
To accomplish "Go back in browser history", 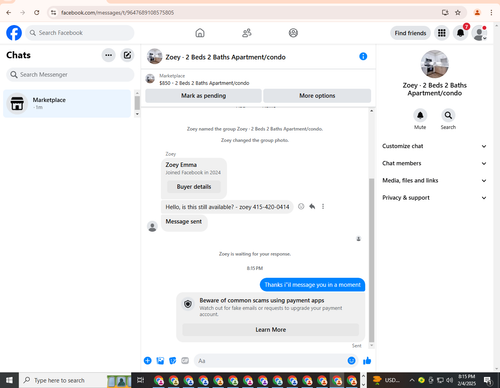I will pyautogui.click(x=9, y=13).
